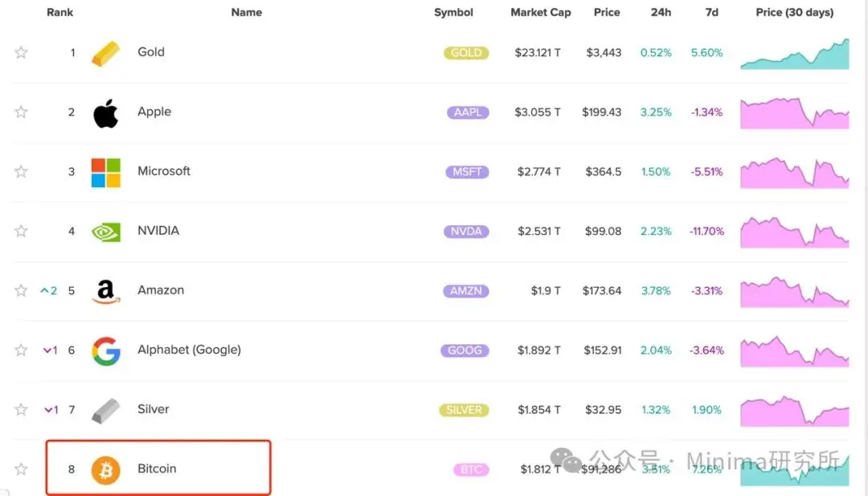This screenshot has width=868, height=496.
Task: Click Amazon's up 2 rank change indicator
Action: [49, 291]
